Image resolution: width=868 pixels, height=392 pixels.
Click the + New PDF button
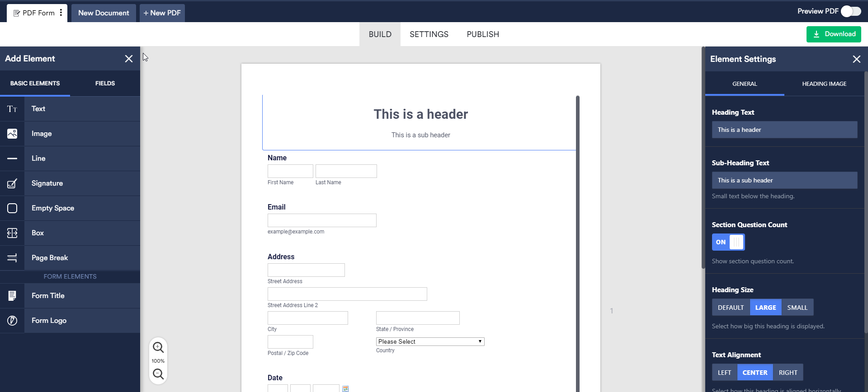click(162, 13)
